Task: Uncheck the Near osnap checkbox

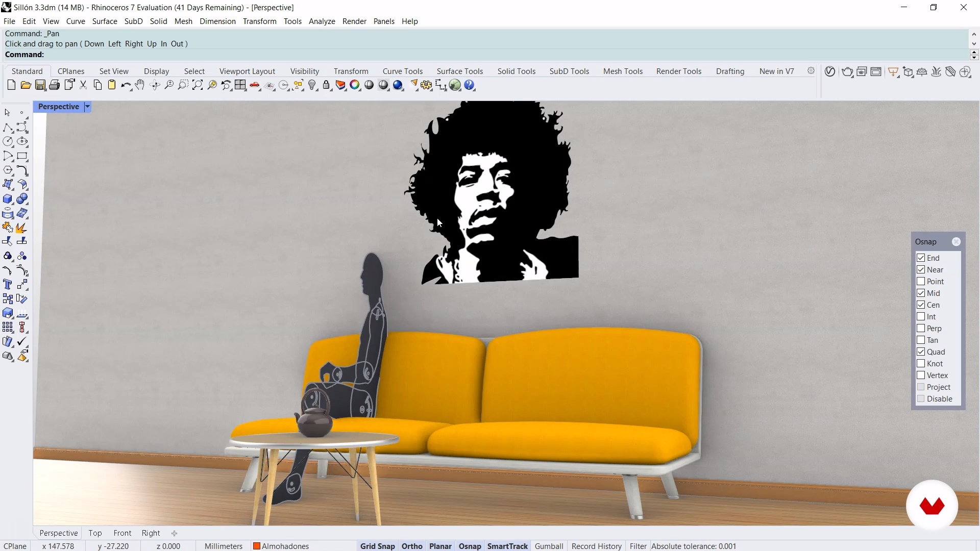Action: click(921, 270)
